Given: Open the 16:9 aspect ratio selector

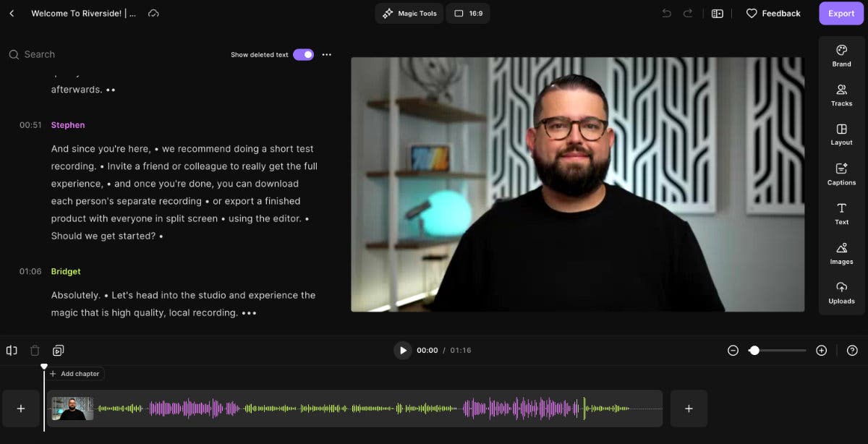Looking at the screenshot, I should 468,13.
